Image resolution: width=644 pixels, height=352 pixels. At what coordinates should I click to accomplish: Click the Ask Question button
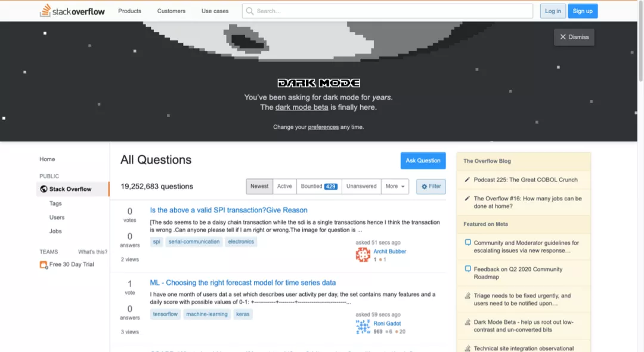pos(423,160)
